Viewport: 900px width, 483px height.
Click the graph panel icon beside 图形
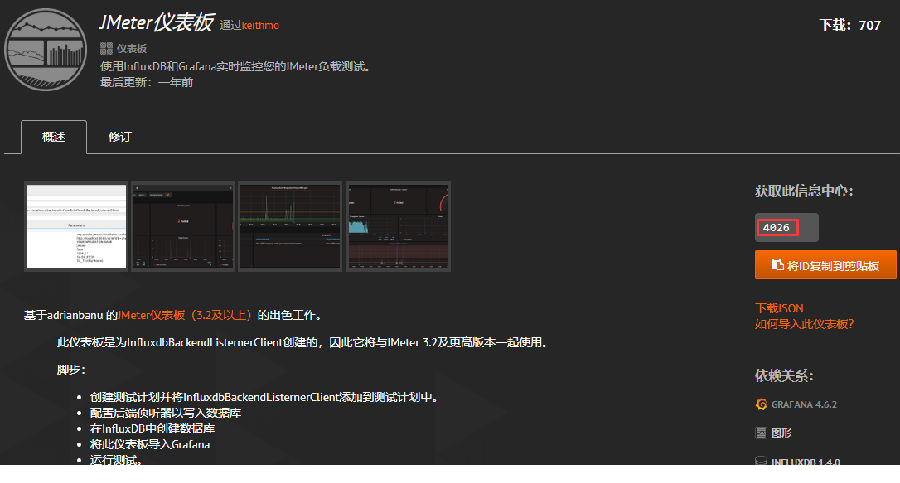click(x=761, y=433)
